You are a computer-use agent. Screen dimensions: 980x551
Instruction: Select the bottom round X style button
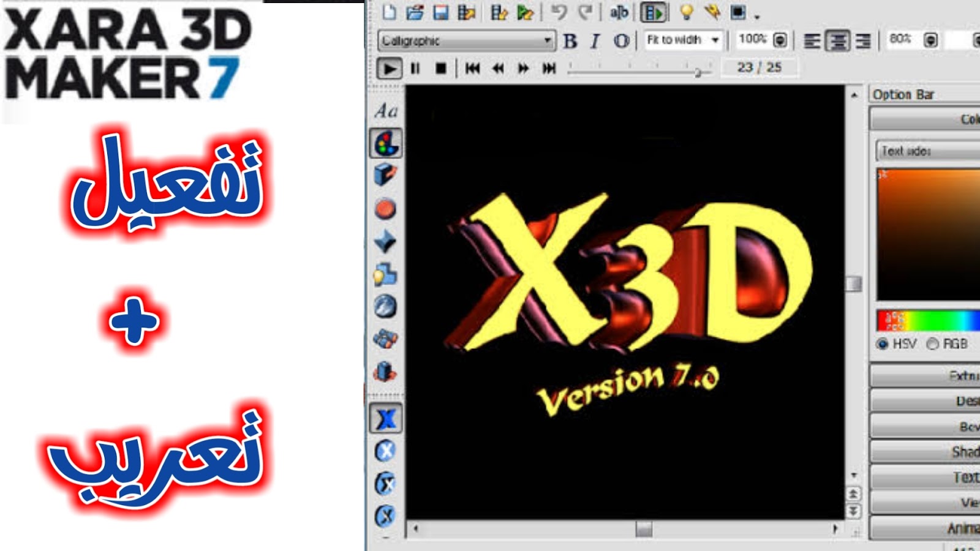385,516
